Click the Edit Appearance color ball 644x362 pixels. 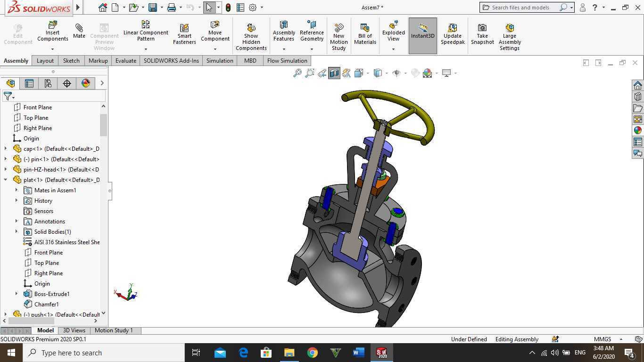tap(415, 73)
